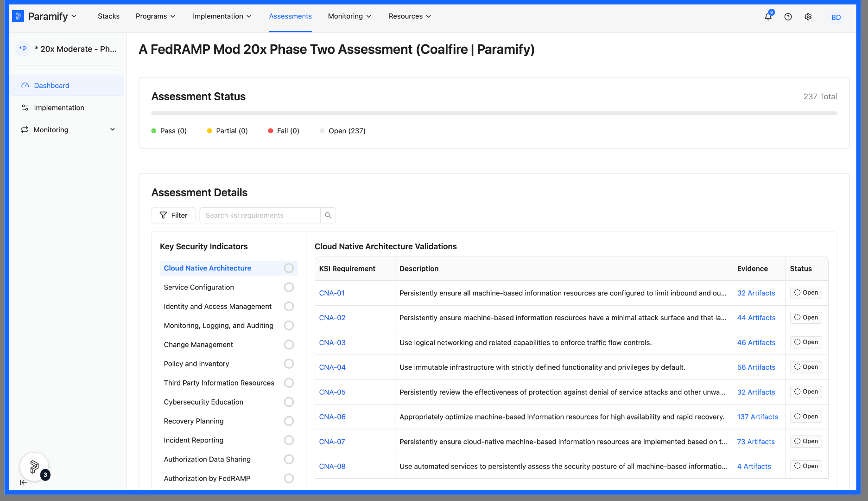Click the BD user avatar
Viewport: 868px width, 501px height.
click(x=836, y=17)
